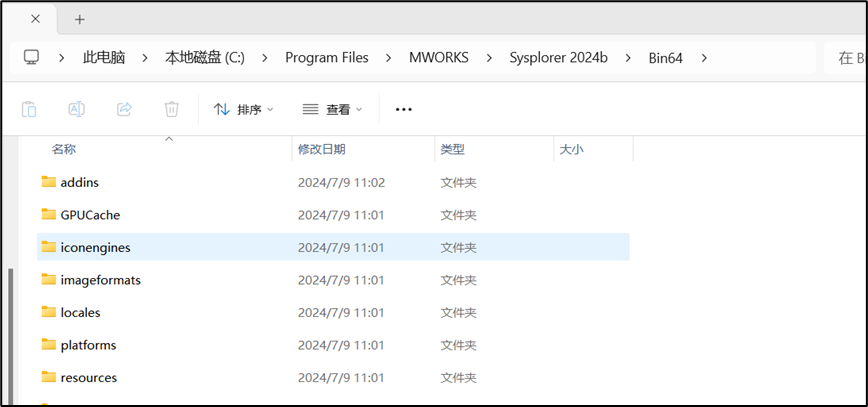This screenshot has height=407, width=868.
Task: Sort by the 名称 column header
Action: [x=64, y=149]
